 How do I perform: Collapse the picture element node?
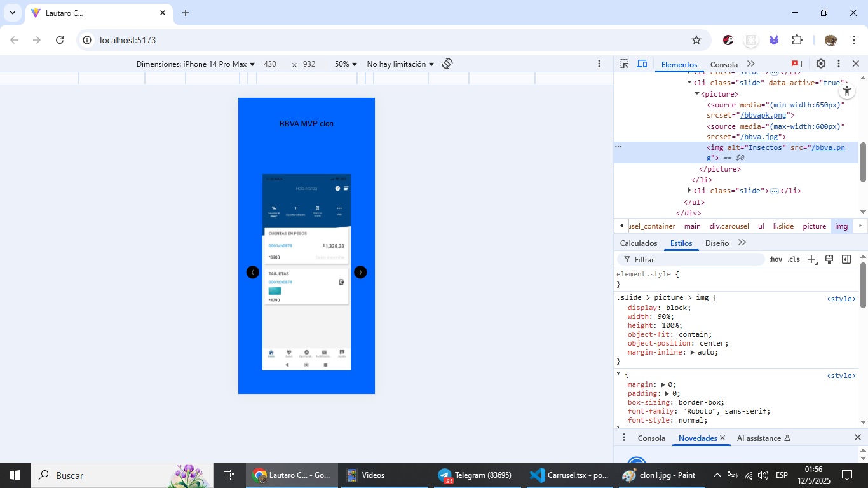[x=697, y=94]
